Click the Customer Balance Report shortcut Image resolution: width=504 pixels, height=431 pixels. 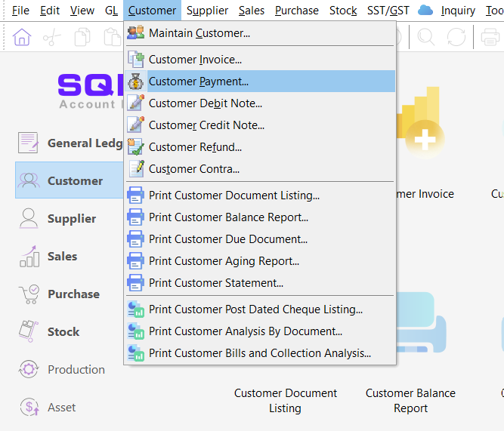(410, 400)
